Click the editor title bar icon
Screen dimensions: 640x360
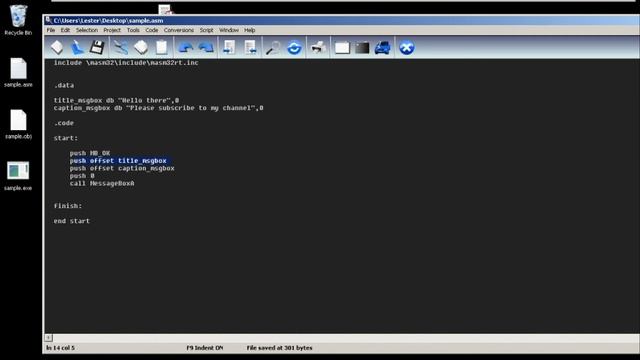click(48, 20)
